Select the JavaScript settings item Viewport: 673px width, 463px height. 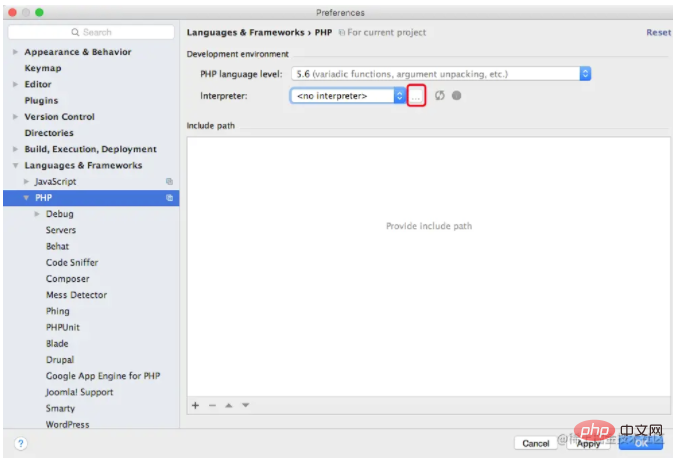pyautogui.click(x=55, y=182)
